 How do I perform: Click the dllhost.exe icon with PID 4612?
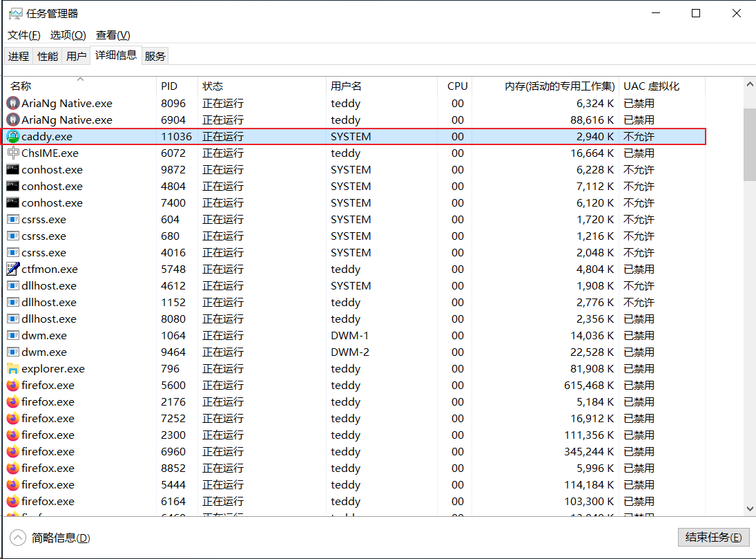tap(13, 286)
